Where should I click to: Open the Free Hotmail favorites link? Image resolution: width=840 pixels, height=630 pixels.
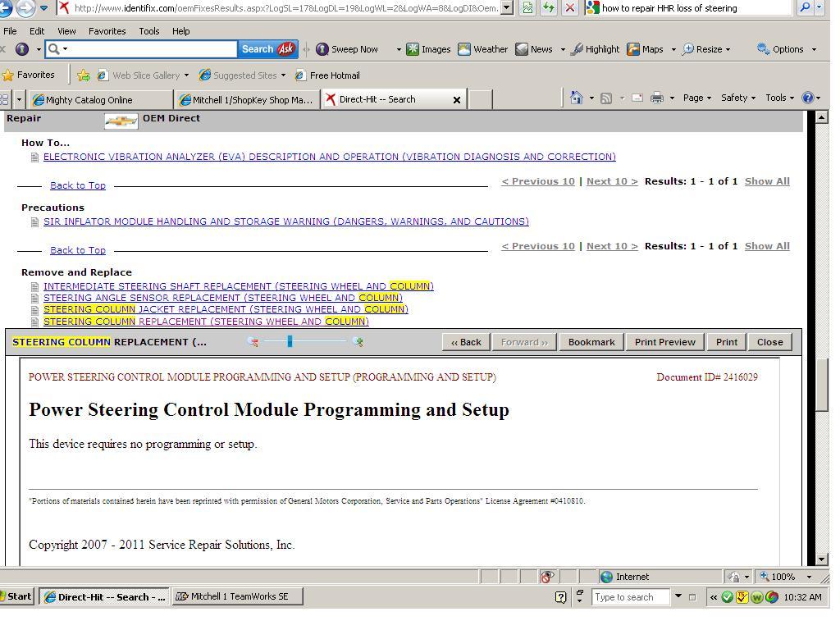(328, 75)
